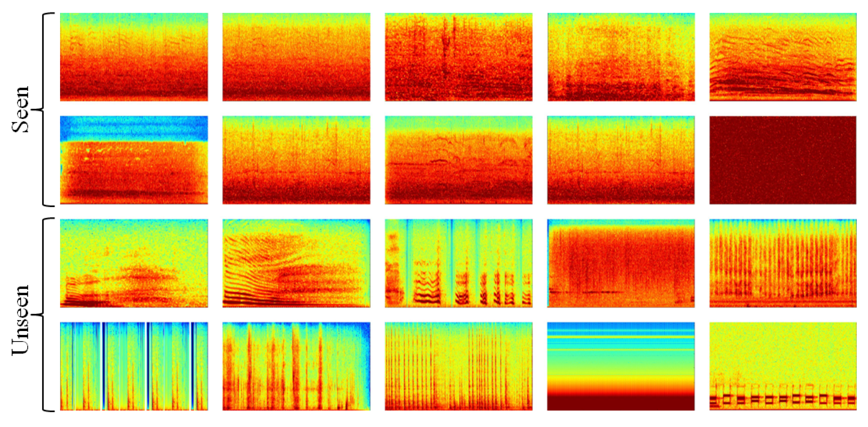Select red block spectrogram with blue left edge
Image resolution: width=868 pixels, height=427 pixels.
[621, 263]
